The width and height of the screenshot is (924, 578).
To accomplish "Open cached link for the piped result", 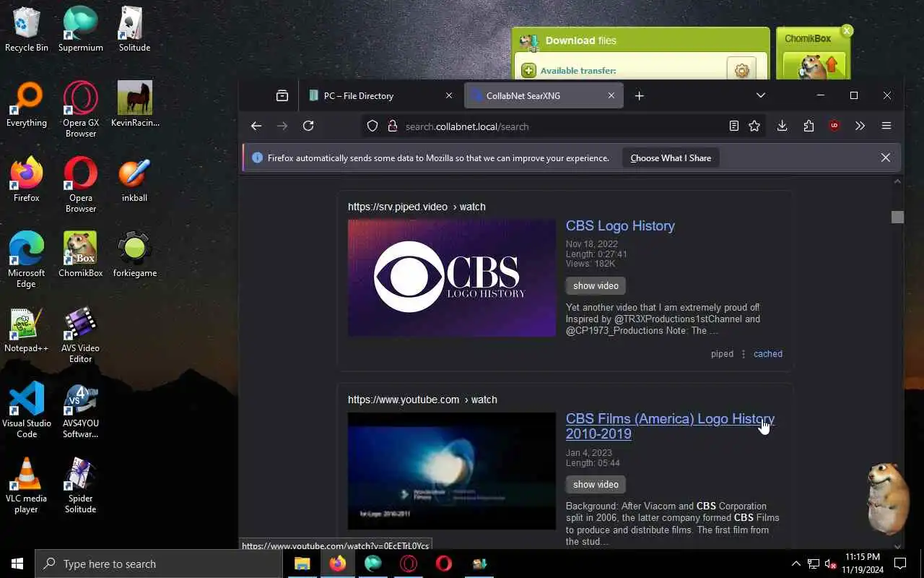I will 768,354.
